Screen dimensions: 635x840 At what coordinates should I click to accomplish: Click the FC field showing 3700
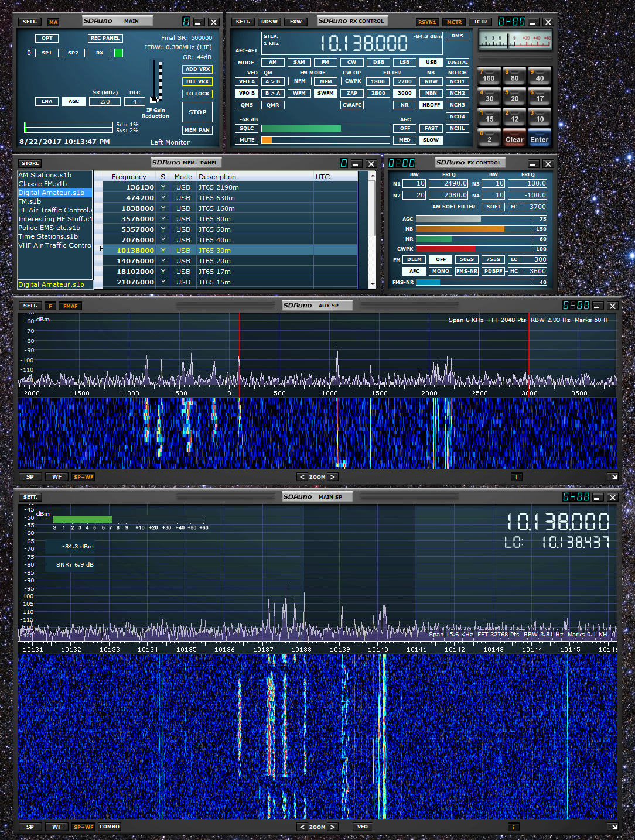tap(534, 207)
